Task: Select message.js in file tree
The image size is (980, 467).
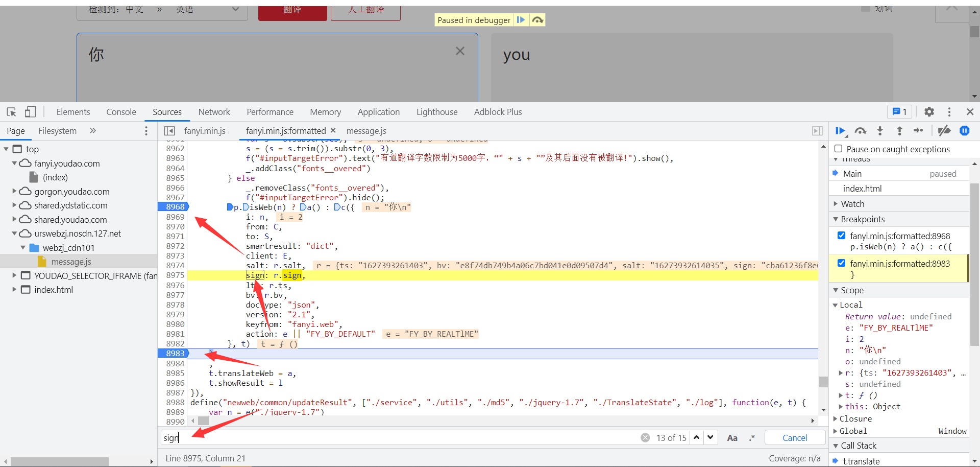Action: click(71, 262)
